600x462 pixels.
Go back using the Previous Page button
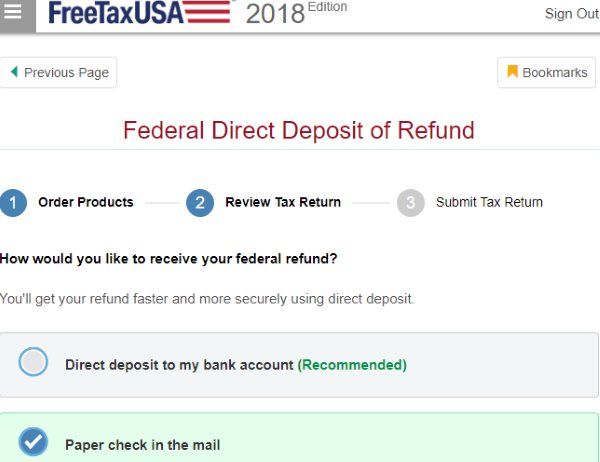click(59, 72)
